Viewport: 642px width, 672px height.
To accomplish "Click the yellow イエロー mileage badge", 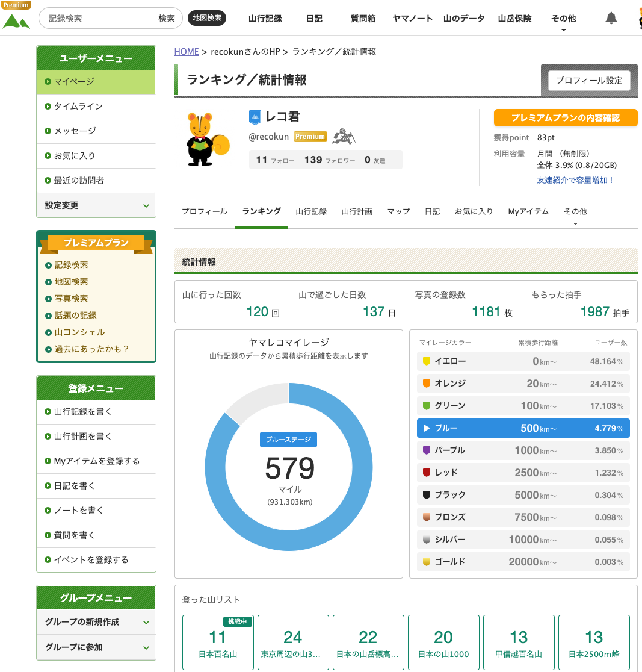I will 427,361.
